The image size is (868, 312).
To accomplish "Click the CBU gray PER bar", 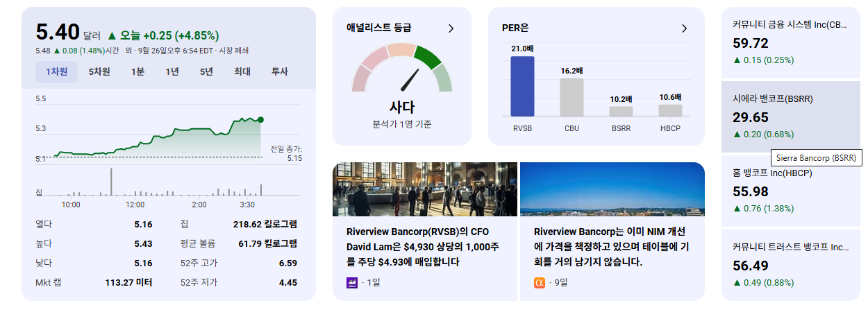I will click(571, 97).
